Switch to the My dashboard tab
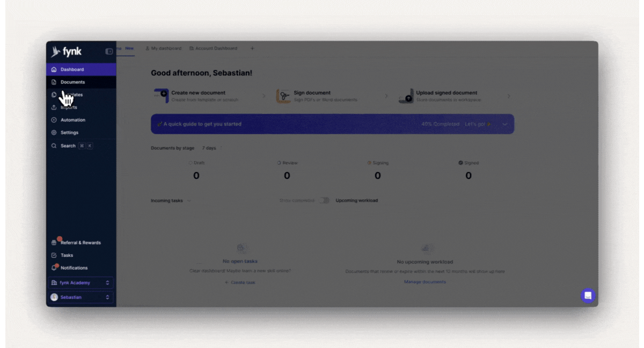The width and height of the screenshot is (644, 348). (164, 48)
